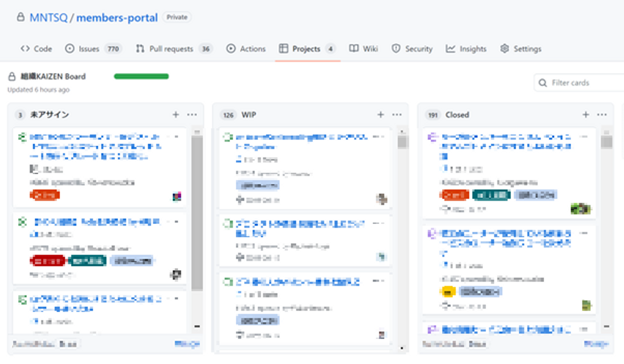Open the third WIP card's menu
Image resolution: width=624 pixels, height=364 pixels.
pyautogui.click(x=379, y=281)
